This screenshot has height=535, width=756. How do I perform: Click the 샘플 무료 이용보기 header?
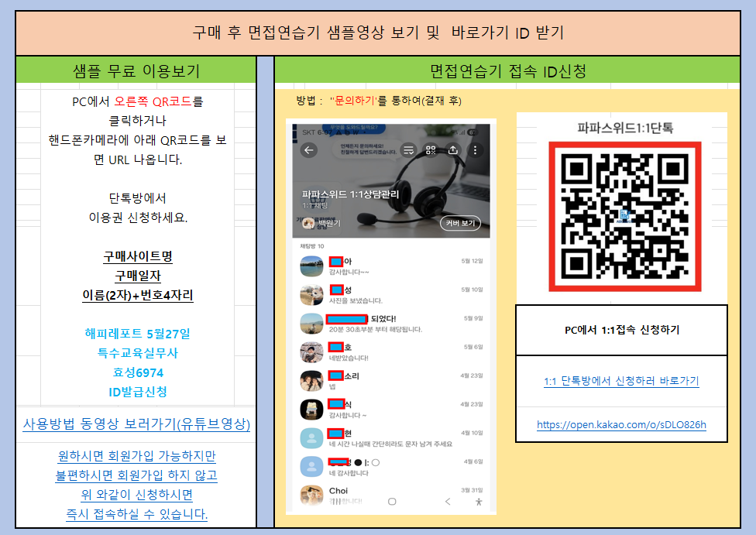pos(136,70)
